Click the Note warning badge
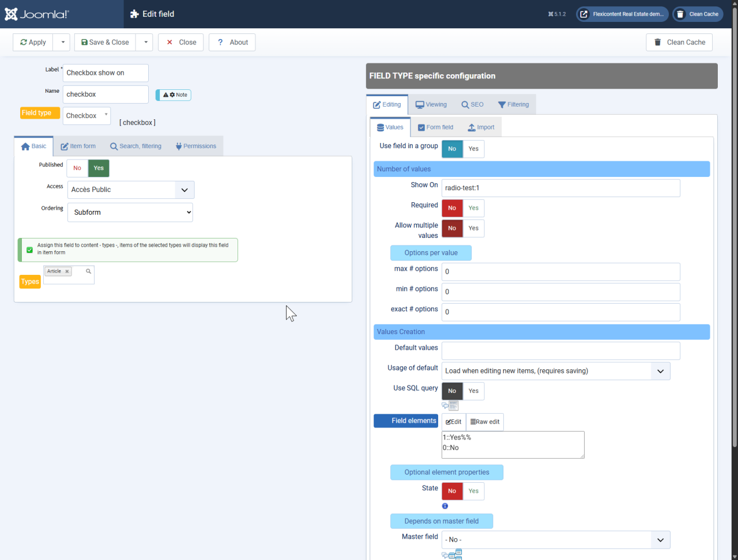The image size is (738, 560). tap(174, 95)
